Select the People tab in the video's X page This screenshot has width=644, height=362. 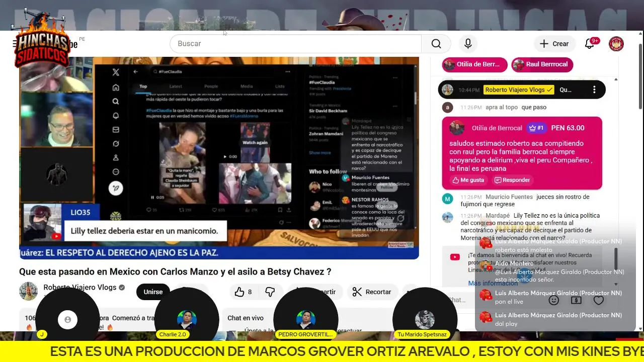(x=211, y=86)
